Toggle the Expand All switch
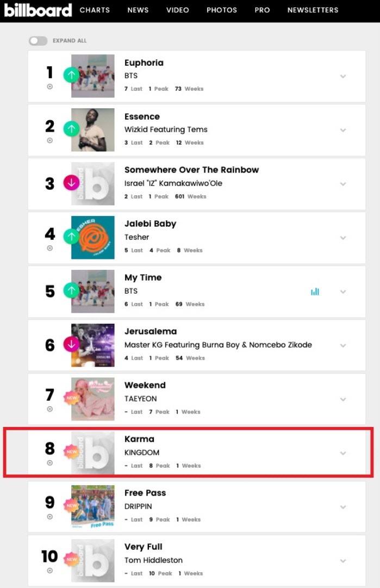Screen dimensions: 380x588 coord(38,41)
